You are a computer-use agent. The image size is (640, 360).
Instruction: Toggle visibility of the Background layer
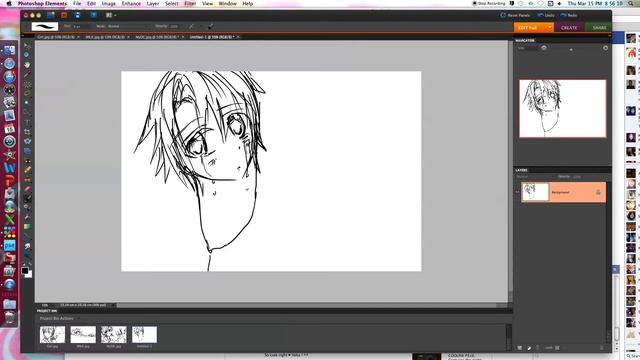[517, 192]
